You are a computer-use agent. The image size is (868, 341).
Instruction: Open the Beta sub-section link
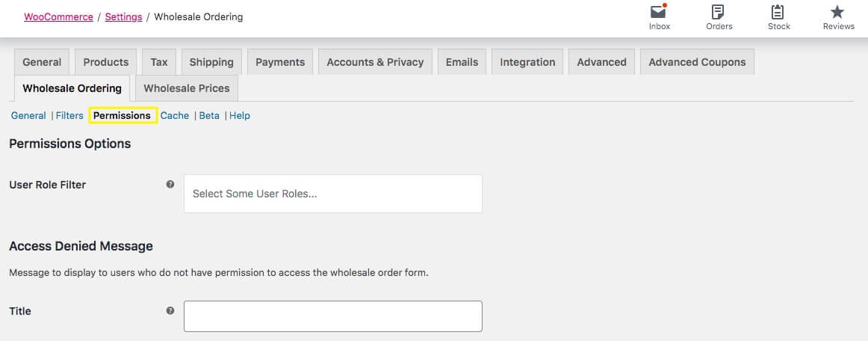[x=209, y=116]
